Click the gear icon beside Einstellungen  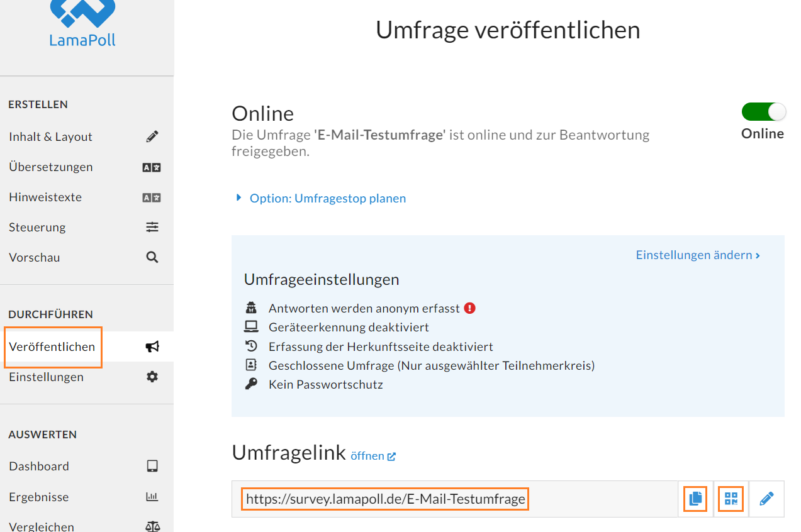(x=152, y=377)
